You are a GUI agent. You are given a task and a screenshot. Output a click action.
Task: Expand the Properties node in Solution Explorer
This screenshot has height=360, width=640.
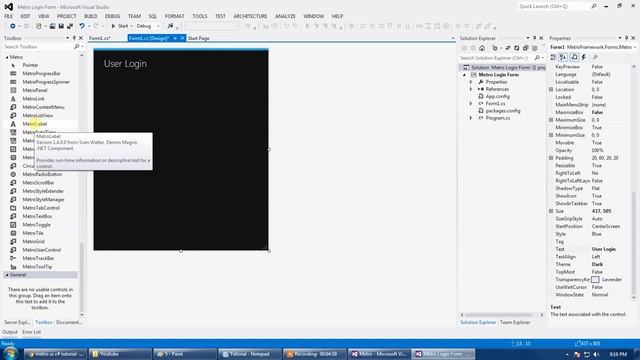pyautogui.click(x=471, y=82)
